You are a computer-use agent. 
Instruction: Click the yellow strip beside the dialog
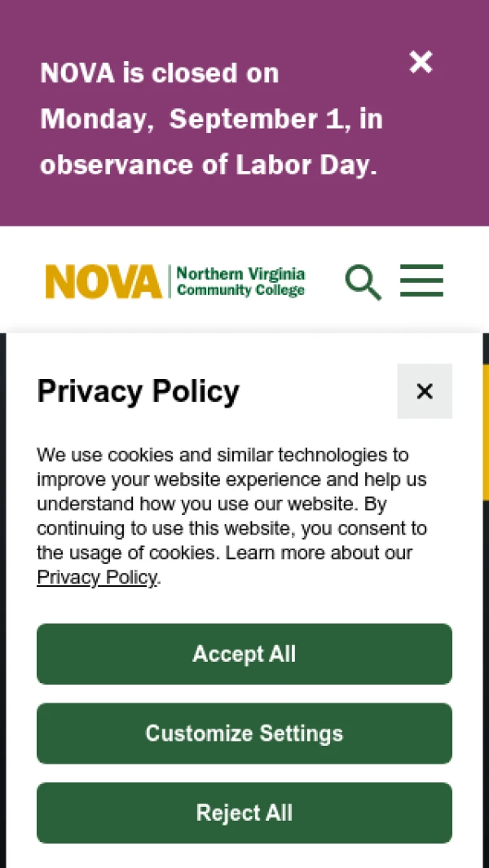pyautogui.click(x=486, y=432)
